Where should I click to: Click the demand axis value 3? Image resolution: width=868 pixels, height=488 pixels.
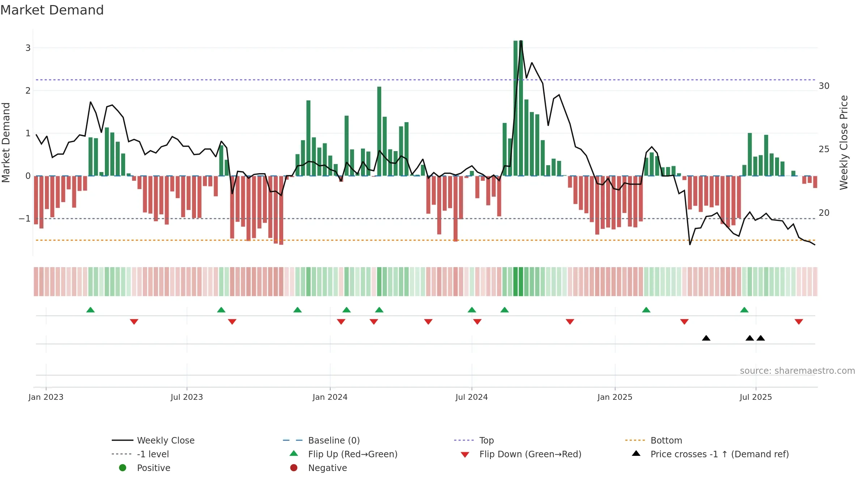click(28, 48)
